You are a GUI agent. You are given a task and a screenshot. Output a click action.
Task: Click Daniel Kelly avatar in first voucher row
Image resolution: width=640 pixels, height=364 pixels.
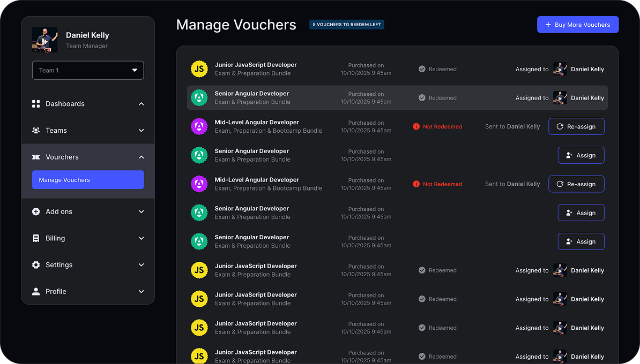[560, 69]
